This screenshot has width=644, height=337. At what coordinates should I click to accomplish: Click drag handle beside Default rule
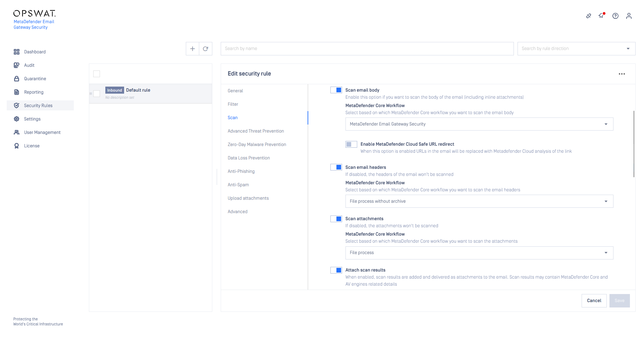coord(91,94)
